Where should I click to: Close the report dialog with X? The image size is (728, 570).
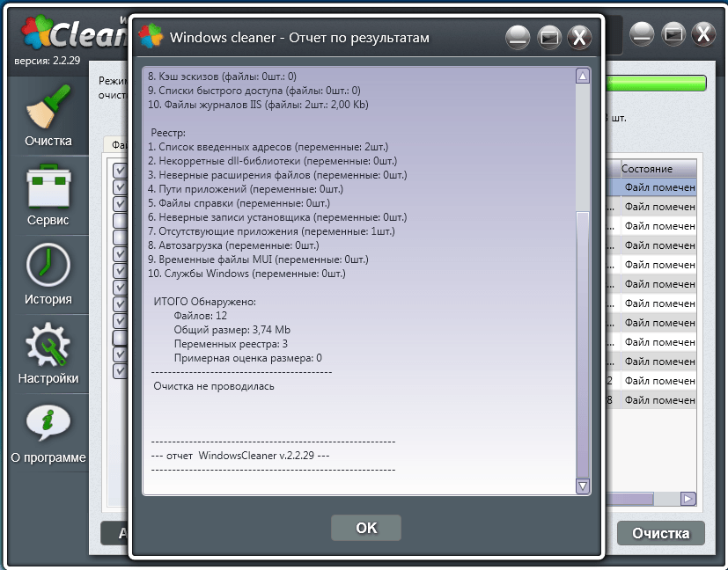[579, 37]
